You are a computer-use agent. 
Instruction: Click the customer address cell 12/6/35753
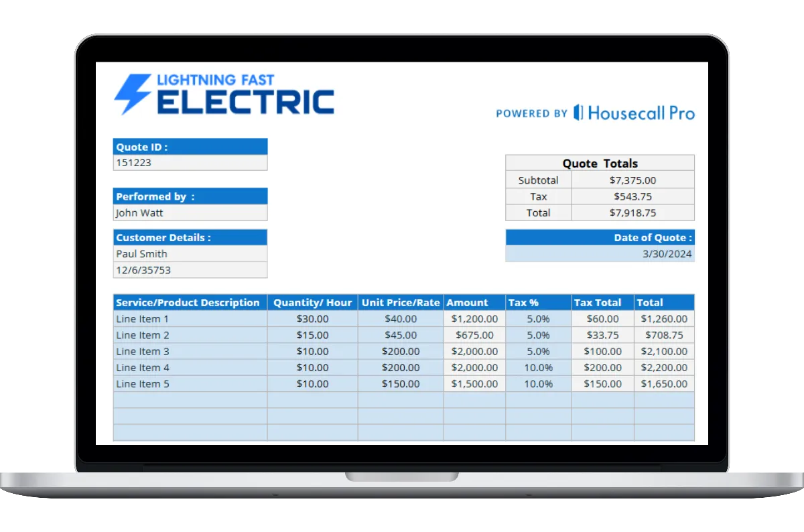(190, 270)
